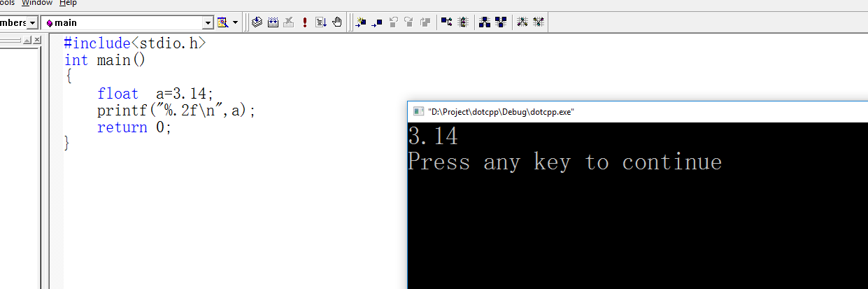Open the Help menu
Viewport: 868px width, 289px height.
click(x=68, y=3)
